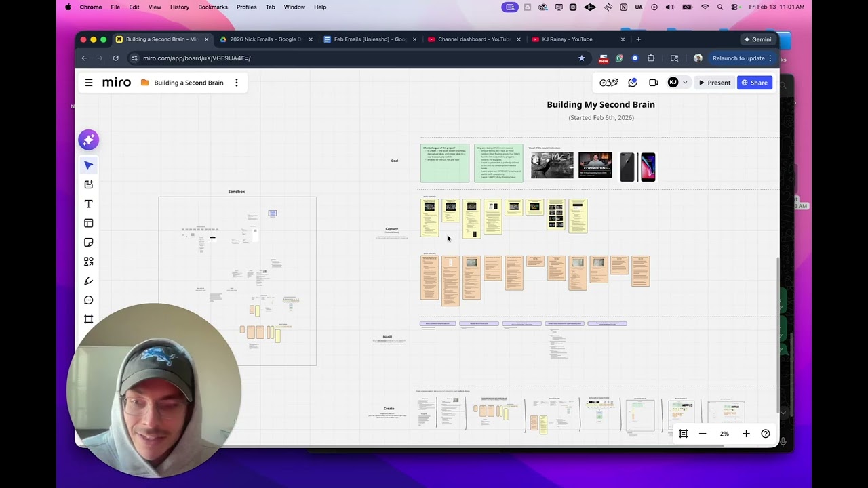Select the Comment tool
Screen dimensions: 868x488
coord(88,300)
